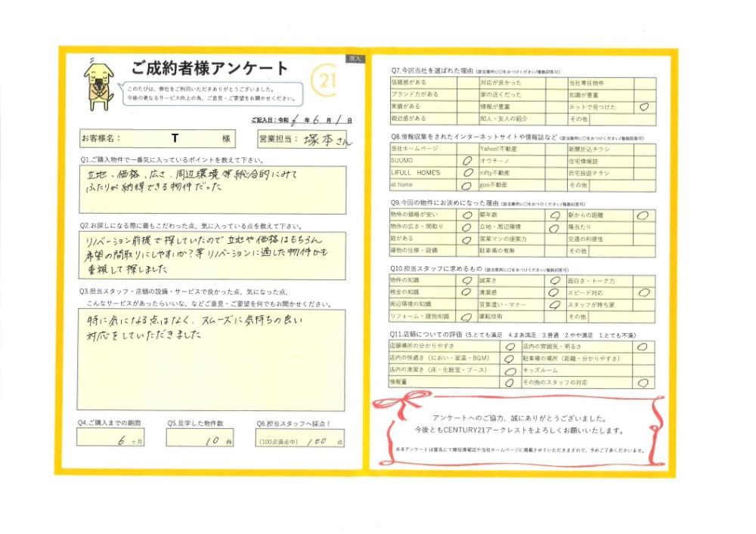The height and width of the screenshot is (534, 756).
Task: Click the ご成約者様アンケート title heading
Action: coord(209,69)
